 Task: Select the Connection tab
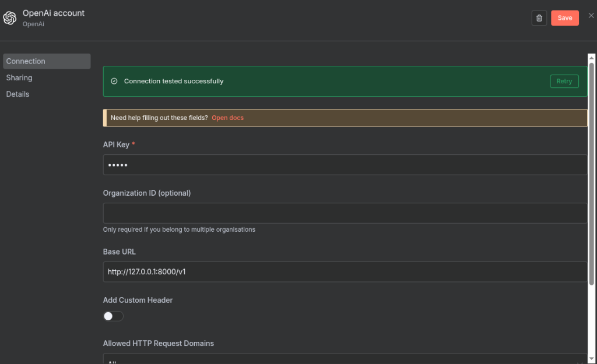click(x=47, y=61)
